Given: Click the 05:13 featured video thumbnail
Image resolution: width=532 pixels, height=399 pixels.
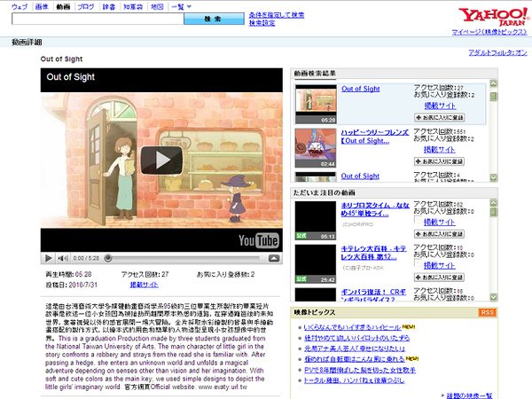Looking at the screenshot, I should coord(316,221).
